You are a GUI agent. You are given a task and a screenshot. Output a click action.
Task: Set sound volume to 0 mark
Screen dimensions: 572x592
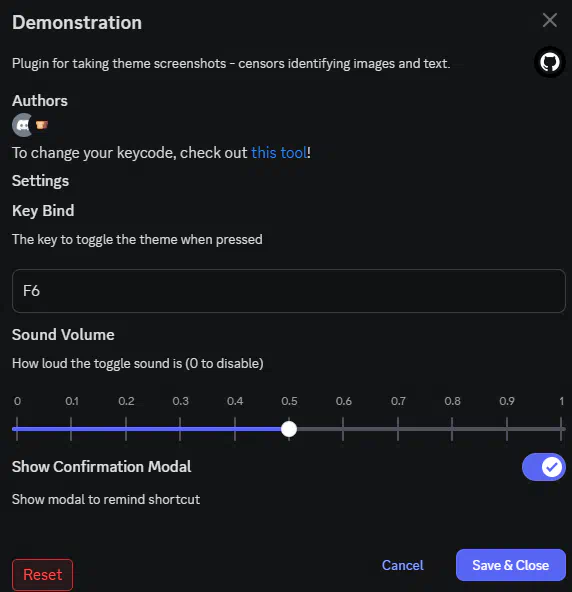coord(17,429)
